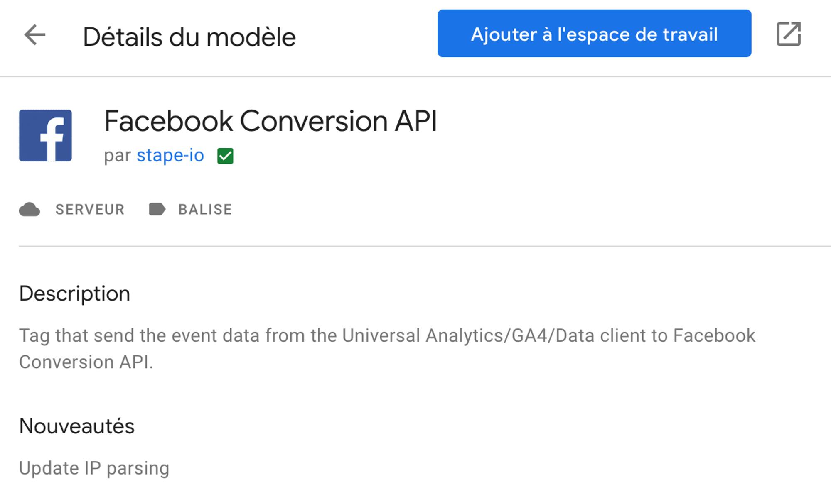
Task: Click the Facebook logo thumbnail
Action: point(45,135)
